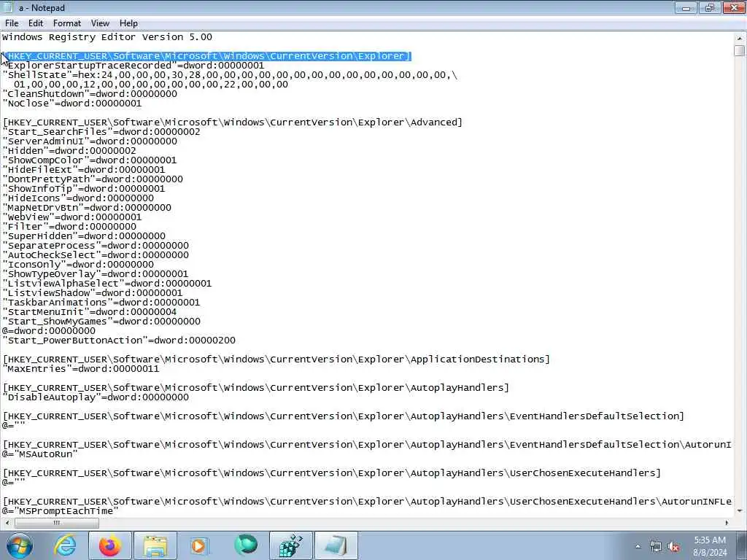Open the View menu

[100, 23]
